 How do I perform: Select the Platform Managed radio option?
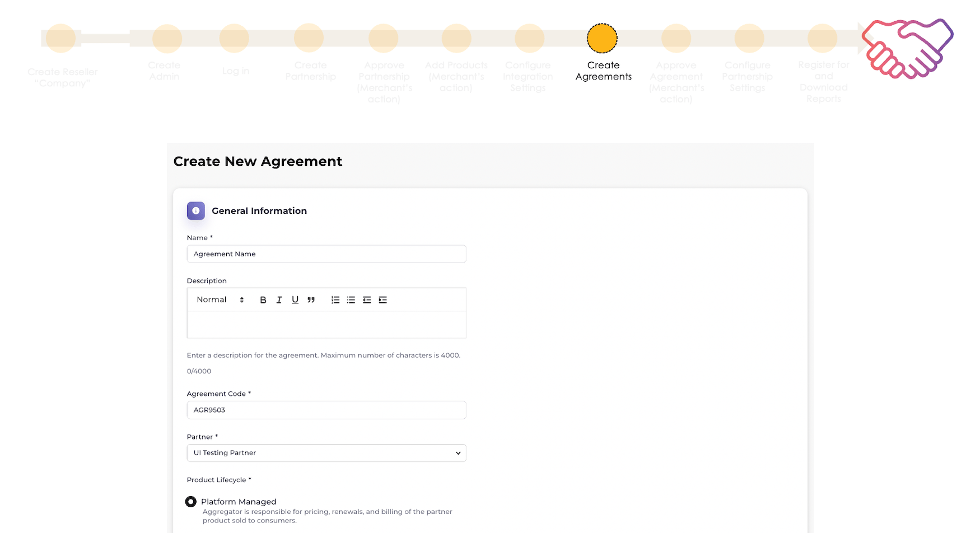coord(191,502)
